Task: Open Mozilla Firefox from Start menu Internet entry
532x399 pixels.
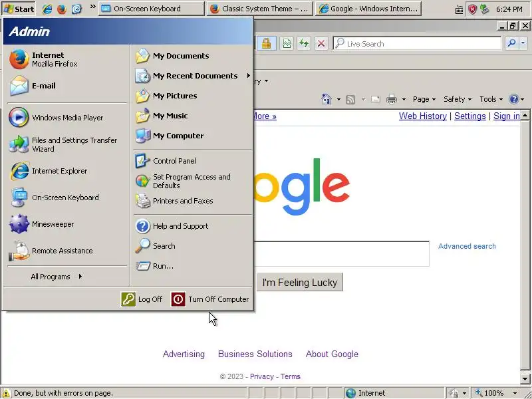Action: (x=66, y=59)
